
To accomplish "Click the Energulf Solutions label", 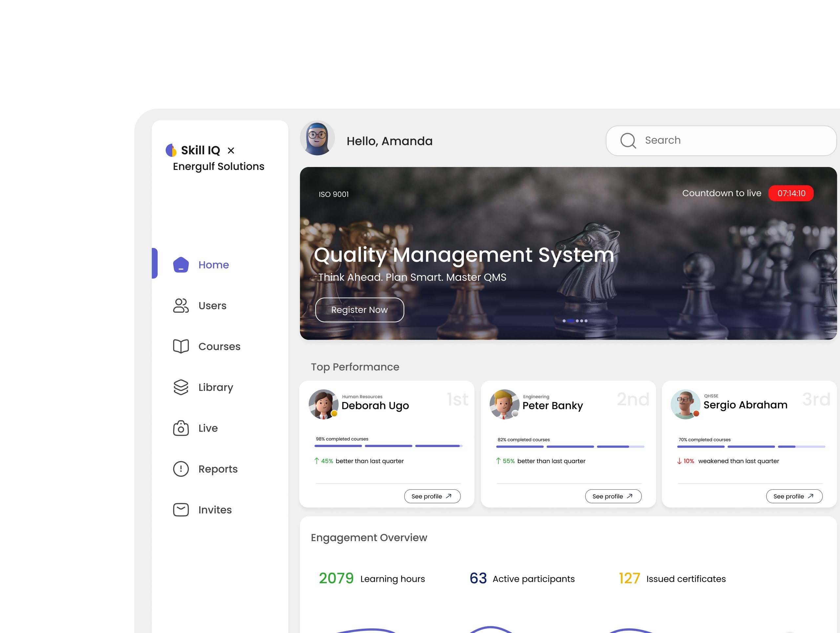I will (x=219, y=167).
